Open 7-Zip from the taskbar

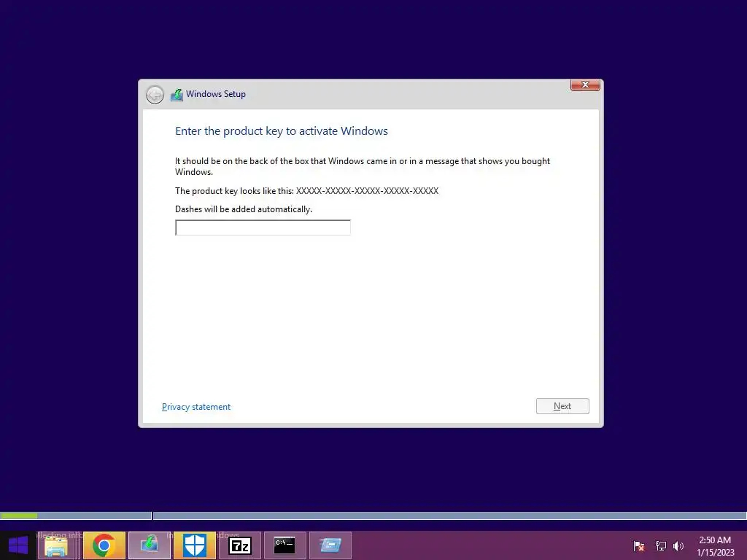[239, 545]
